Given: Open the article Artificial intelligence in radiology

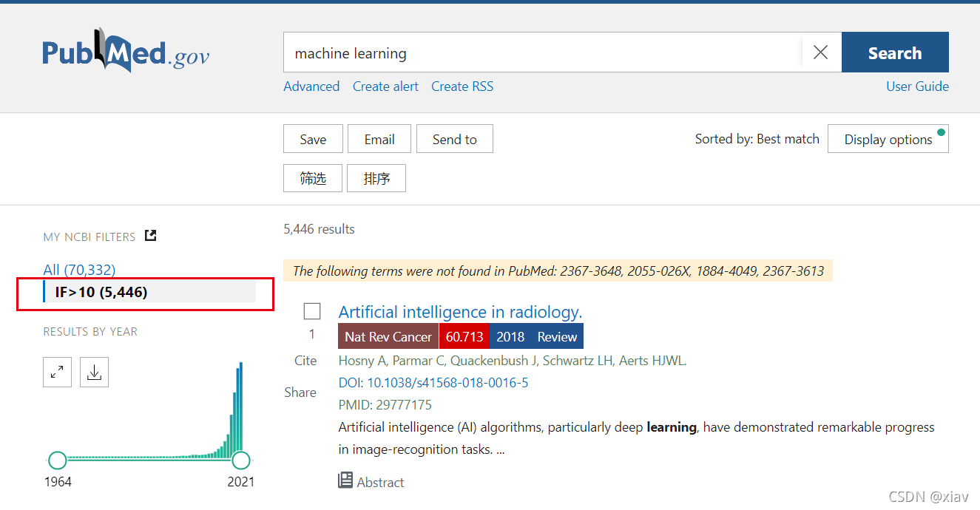Looking at the screenshot, I should pyautogui.click(x=460, y=311).
